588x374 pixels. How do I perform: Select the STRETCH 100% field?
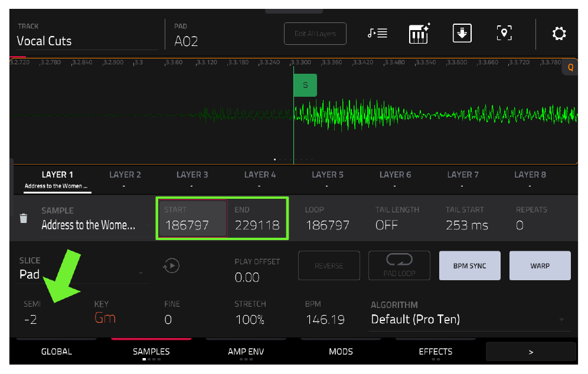pos(250,312)
